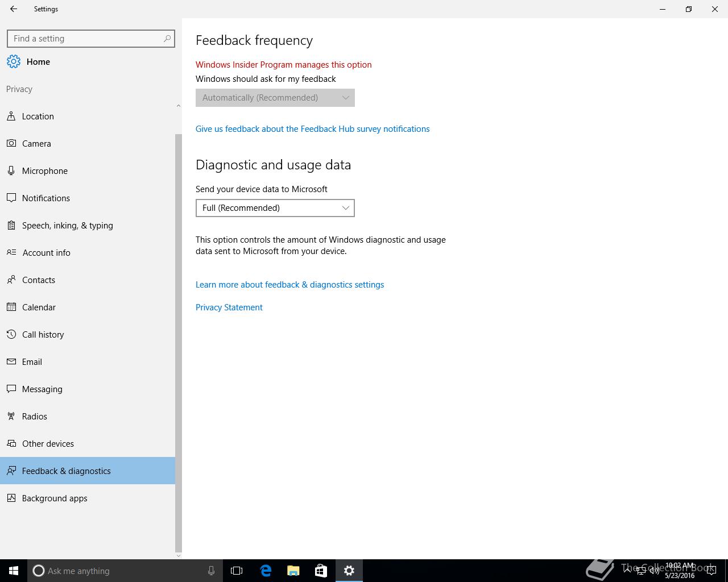Select Contacts in the sidebar
The height and width of the screenshot is (582, 728).
coord(88,280)
